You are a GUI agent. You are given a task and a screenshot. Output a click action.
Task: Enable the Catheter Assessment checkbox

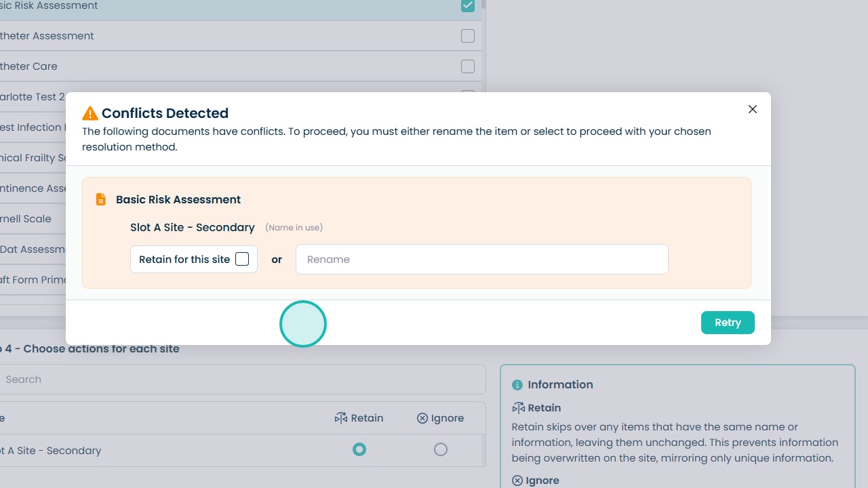[x=468, y=36]
